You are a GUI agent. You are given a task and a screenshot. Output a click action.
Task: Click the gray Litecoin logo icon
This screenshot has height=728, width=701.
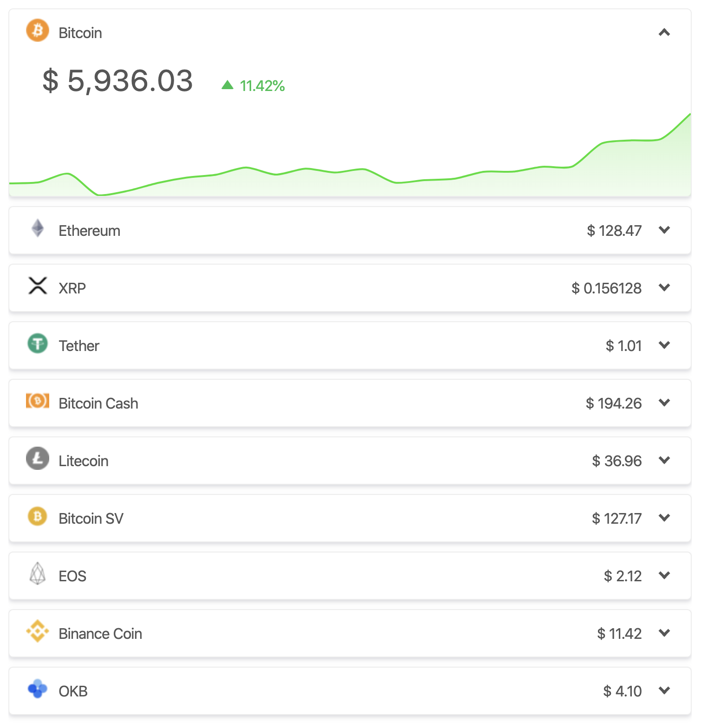click(38, 458)
